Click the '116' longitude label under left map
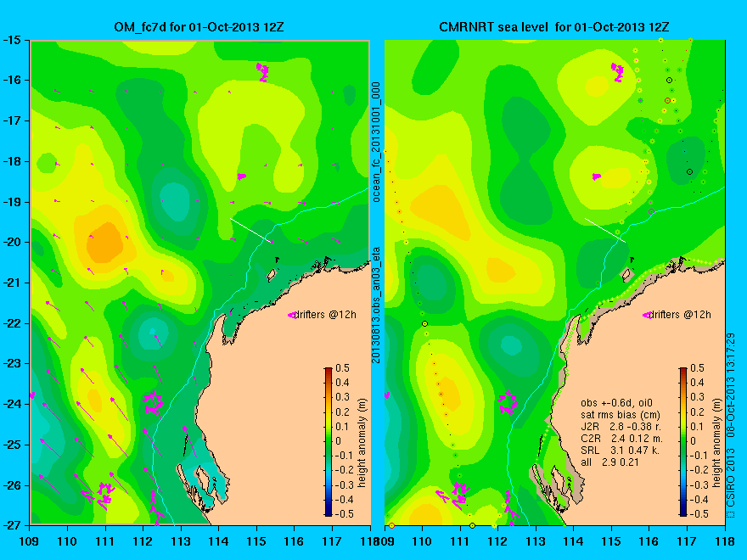The height and width of the screenshot is (560, 747). click(294, 541)
